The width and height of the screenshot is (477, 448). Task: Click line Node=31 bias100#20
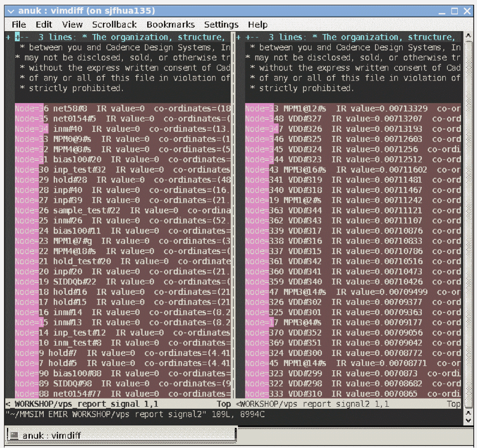[x=123, y=159]
